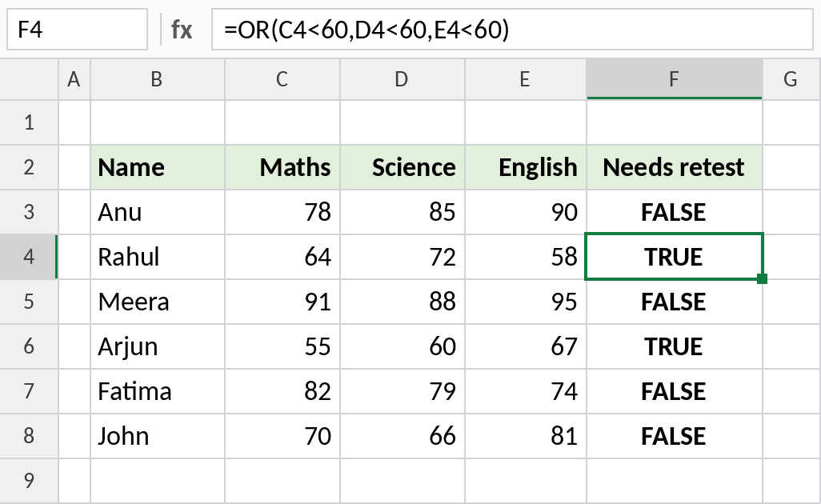Click the "Science" header cell
821x504 pixels.
point(402,167)
